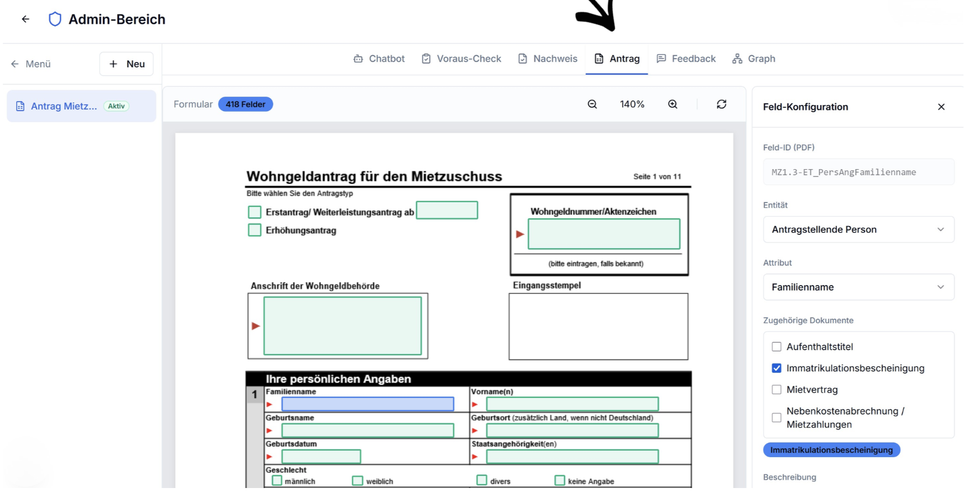Screen dimensions: 980x493
Task: Expand the Entität dropdown
Action: (x=858, y=230)
